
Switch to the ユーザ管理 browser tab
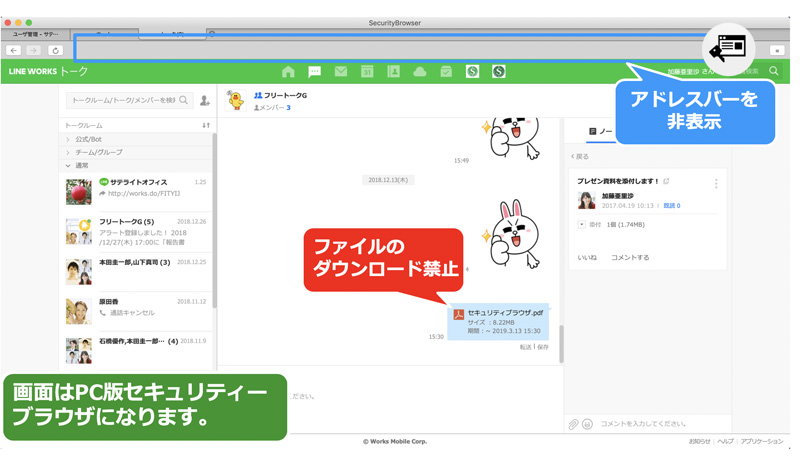tap(36, 34)
